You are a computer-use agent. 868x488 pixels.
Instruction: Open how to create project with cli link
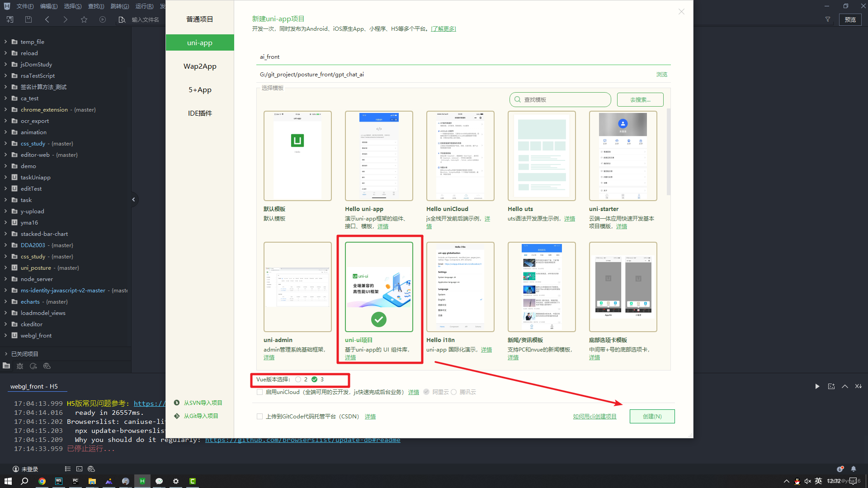pos(594,417)
